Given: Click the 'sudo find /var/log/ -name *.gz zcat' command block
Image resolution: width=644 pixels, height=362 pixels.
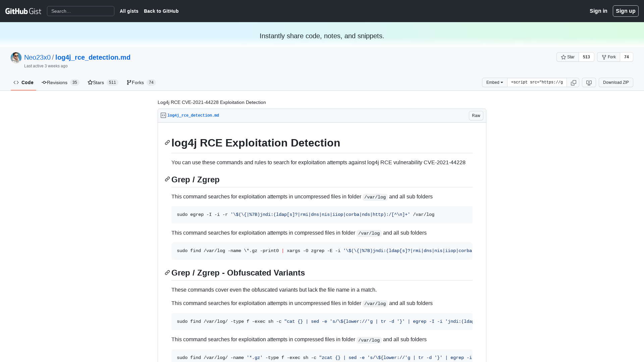Looking at the screenshot, I should click(322, 356).
